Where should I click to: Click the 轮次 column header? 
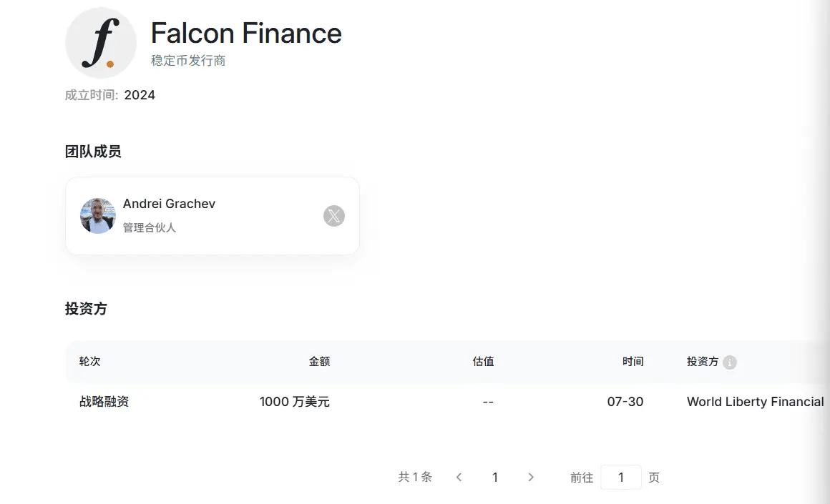tap(89, 361)
